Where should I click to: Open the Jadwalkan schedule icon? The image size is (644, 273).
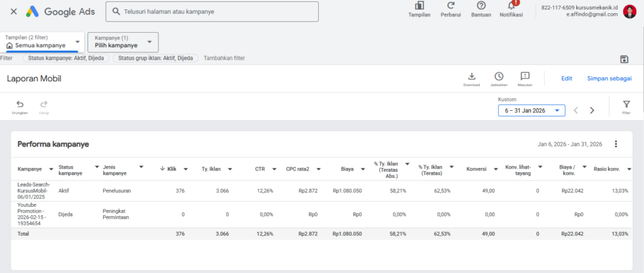499,76
